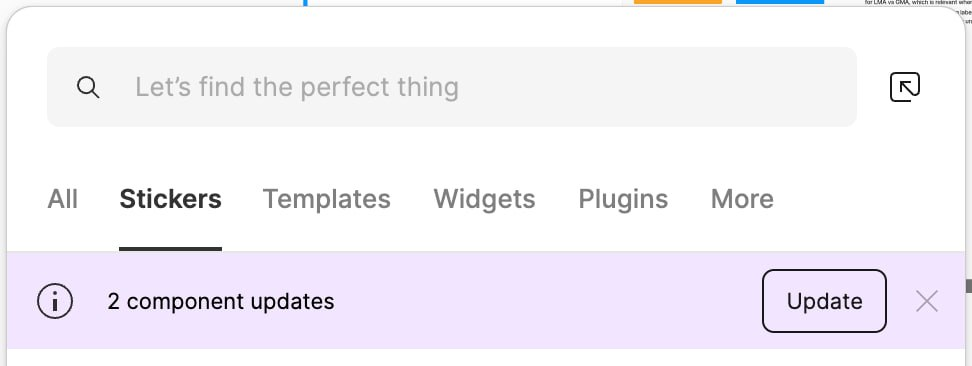Viewport: 972px width, 366px height.
Task: Click the gray scrollbar handle at the right edge
Action: click(x=969, y=286)
